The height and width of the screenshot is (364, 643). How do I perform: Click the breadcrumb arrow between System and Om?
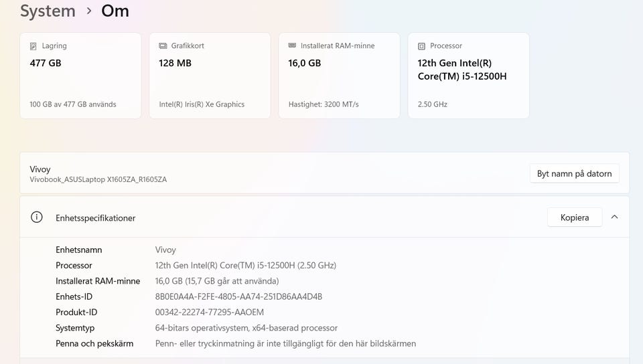point(88,11)
